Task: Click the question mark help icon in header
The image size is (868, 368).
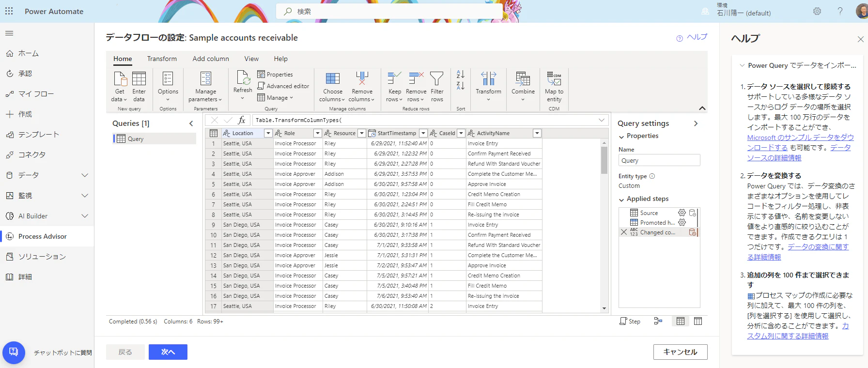Action: [x=840, y=11]
